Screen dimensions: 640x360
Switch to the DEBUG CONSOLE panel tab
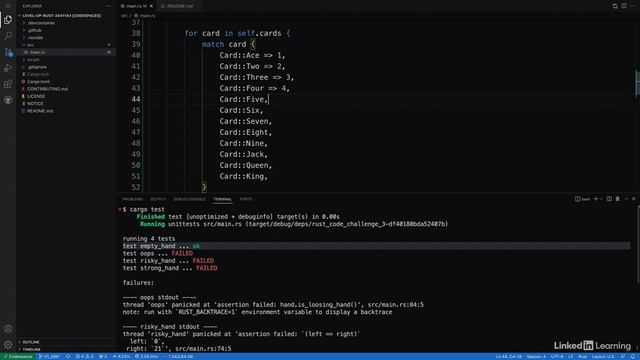(189, 199)
